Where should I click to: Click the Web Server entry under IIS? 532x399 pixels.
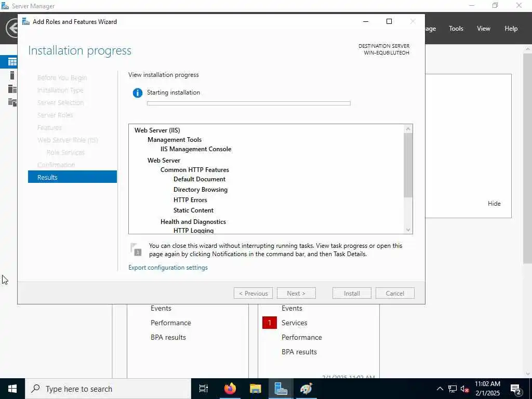tap(164, 161)
